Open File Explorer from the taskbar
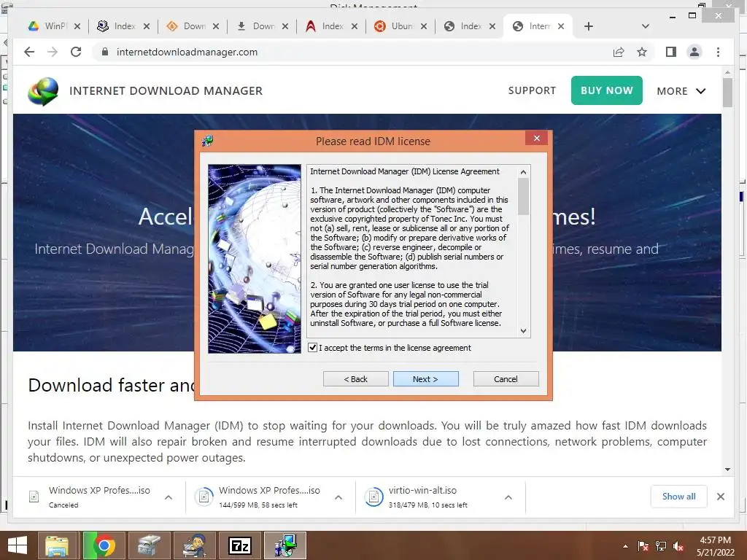The width and height of the screenshot is (747, 560). pos(57,545)
